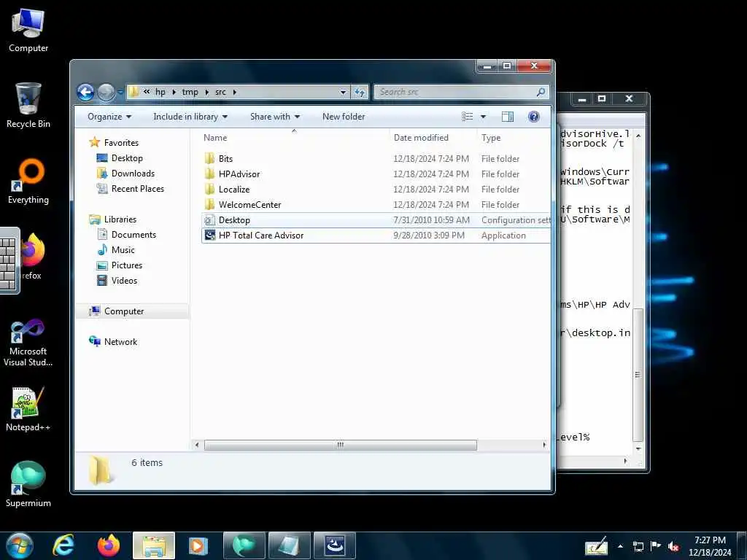Click the Forward button in Explorer

(x=107, y=92)
